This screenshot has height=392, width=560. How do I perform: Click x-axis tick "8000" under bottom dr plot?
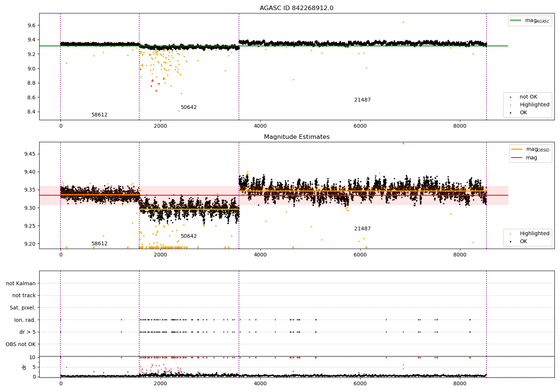pos(460,384)
